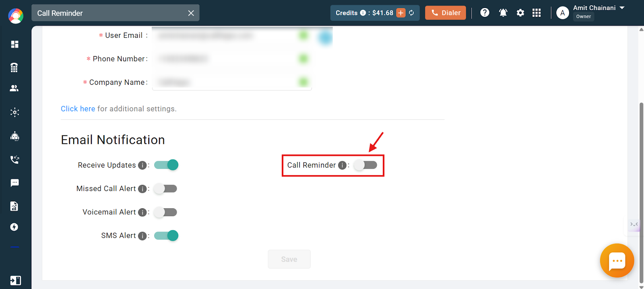The width and height of the screenshot is (644, 289).
Task: Toggle Receive Updates switch off
Action: coord(166,165)
